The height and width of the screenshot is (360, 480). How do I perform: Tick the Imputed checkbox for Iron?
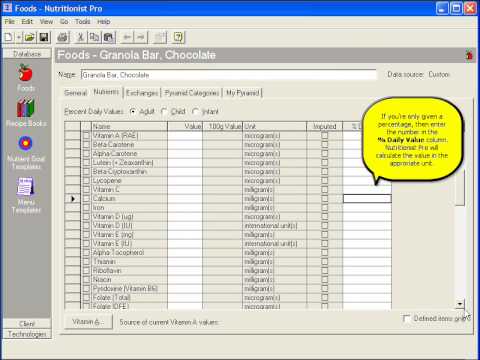pyautogui.click(x=324, y=208)
